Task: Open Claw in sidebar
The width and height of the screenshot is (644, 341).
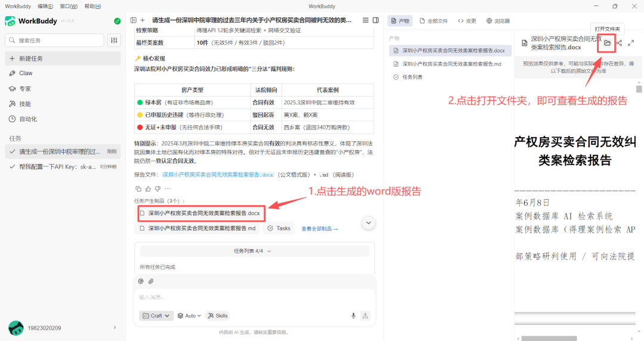Action: coord(63,73)
